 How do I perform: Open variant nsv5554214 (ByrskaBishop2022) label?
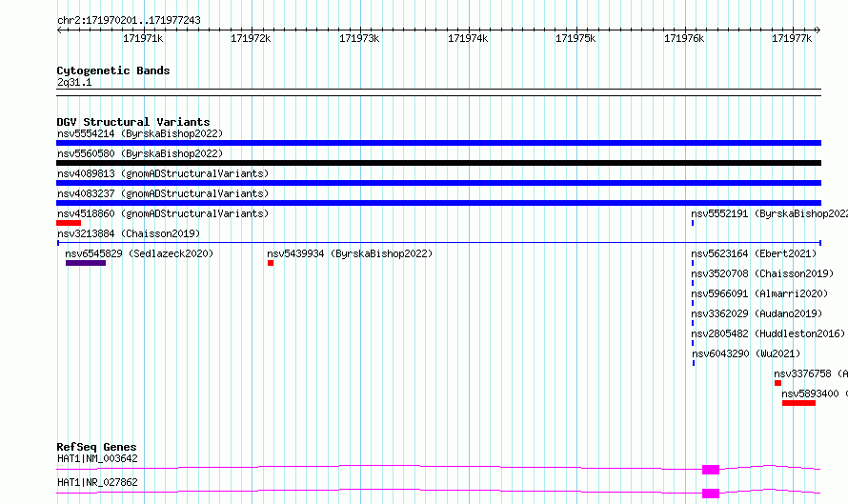tap(140, 133)
